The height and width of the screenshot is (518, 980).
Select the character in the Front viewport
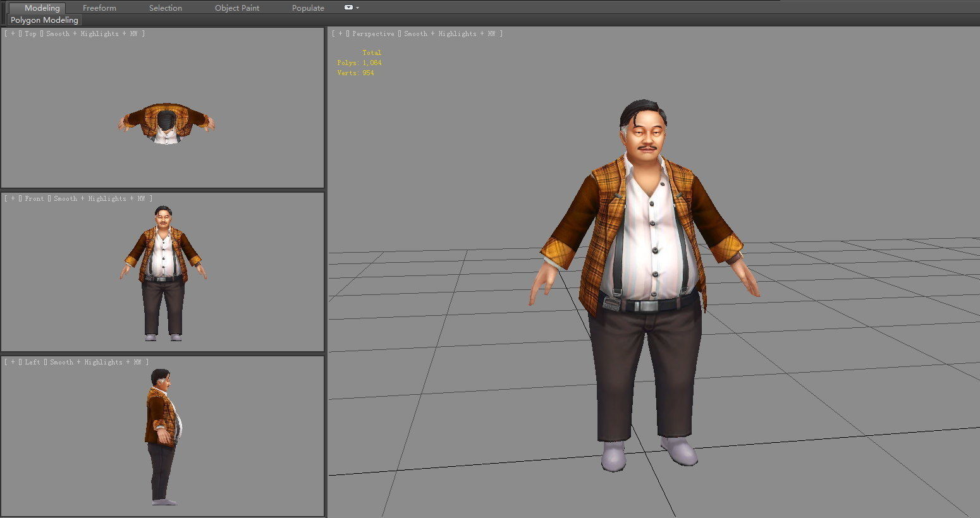tap(164, 273)
